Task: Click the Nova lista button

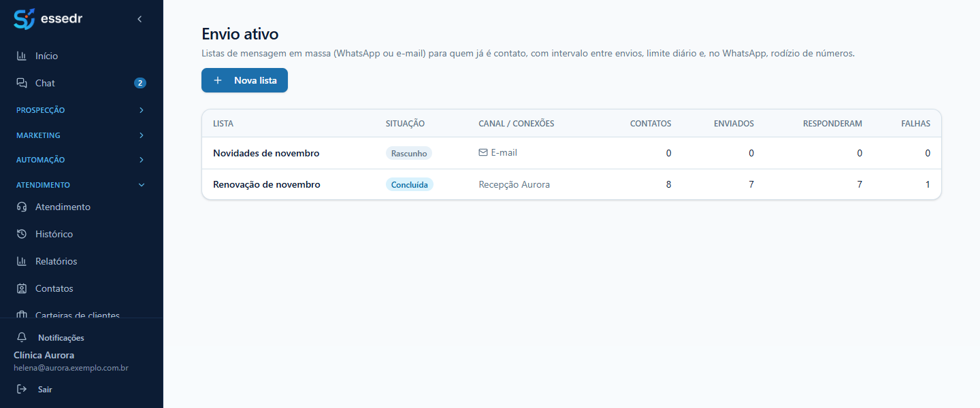Action: pos(244,80)
